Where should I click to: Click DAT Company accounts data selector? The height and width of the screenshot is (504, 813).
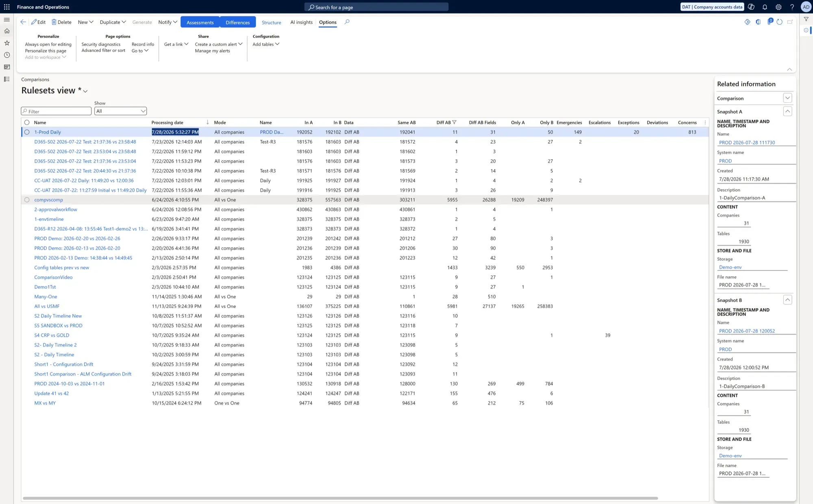point(712,7)
